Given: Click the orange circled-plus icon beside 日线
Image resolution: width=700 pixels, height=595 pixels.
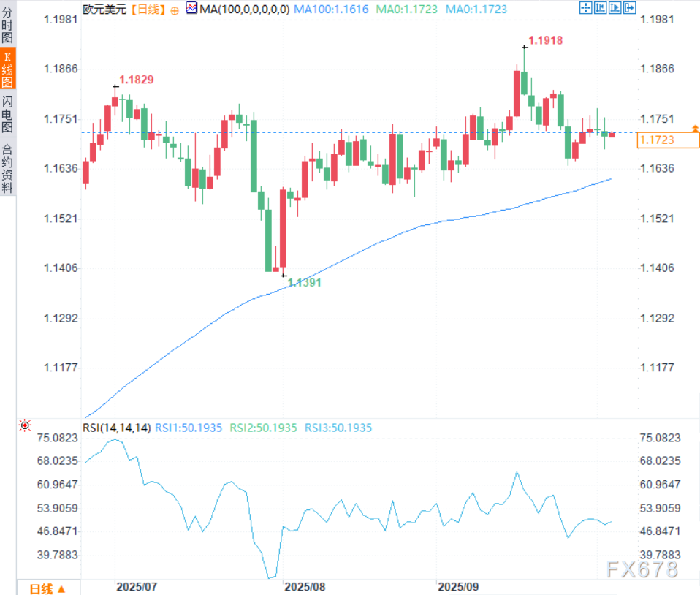Looking at the screenshot, I should (175, 9).
